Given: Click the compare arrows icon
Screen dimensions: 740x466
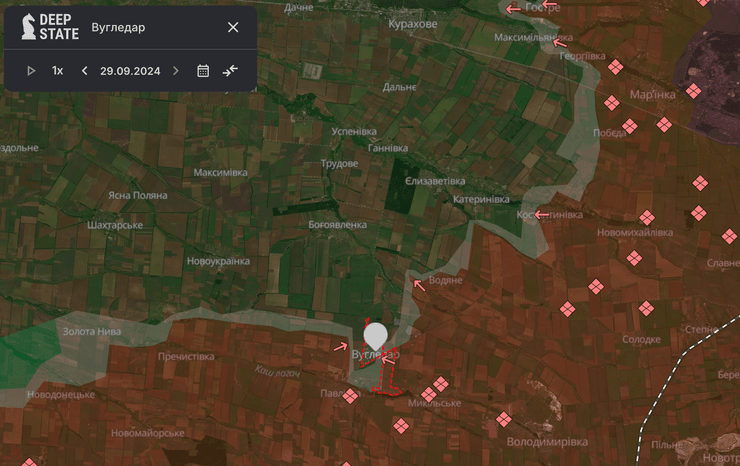Looking at the screenshot, I should click(231, 71).
